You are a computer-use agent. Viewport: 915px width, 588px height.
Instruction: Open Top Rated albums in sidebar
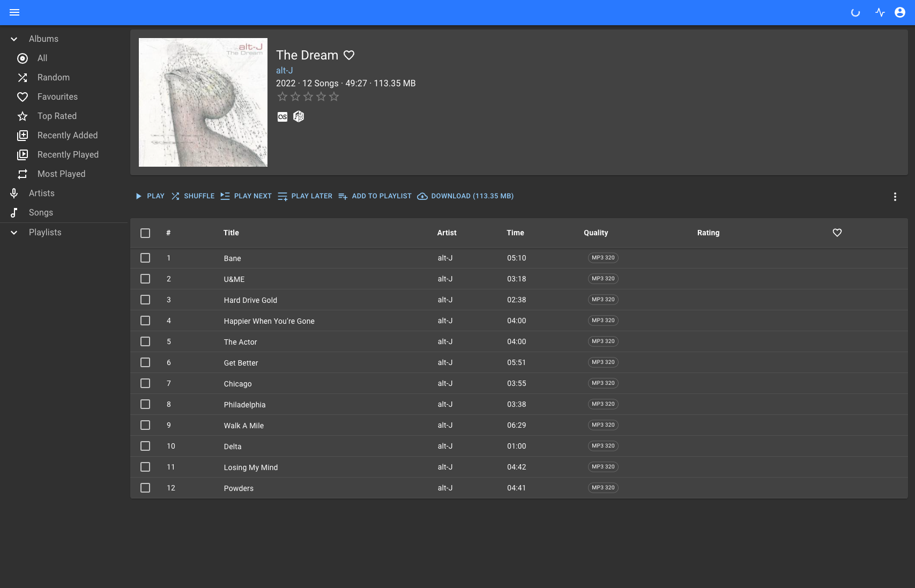(64, 116)
